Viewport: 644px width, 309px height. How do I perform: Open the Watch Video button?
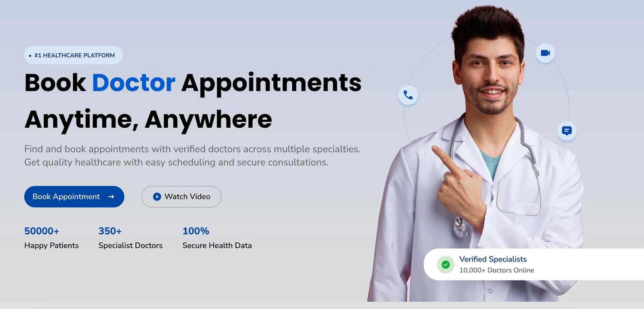pos(181,197)
